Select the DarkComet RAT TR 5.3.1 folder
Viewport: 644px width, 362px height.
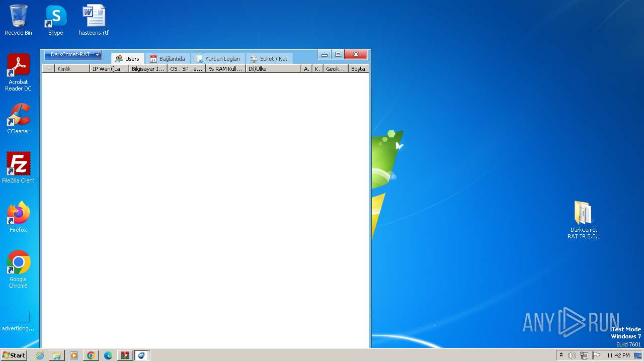point(584,220)
